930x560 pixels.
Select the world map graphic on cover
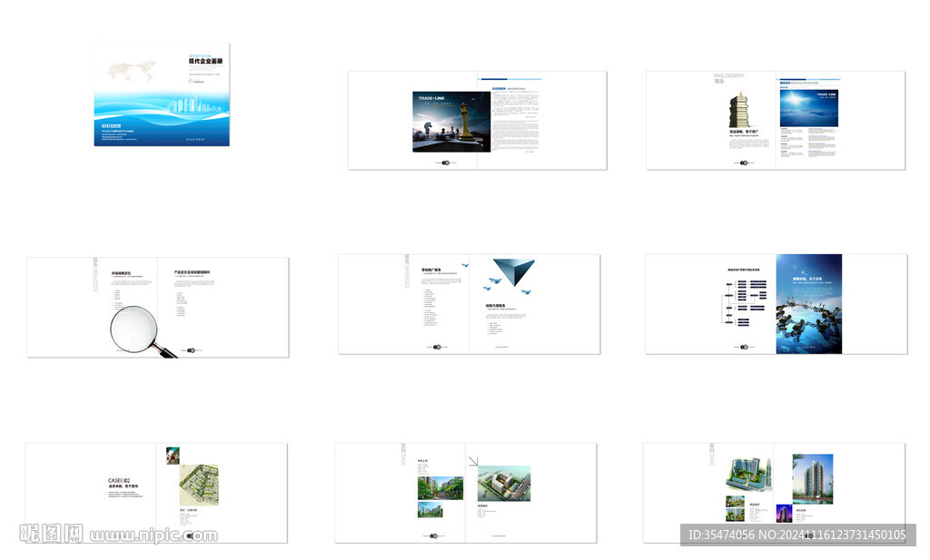point(132,72)
